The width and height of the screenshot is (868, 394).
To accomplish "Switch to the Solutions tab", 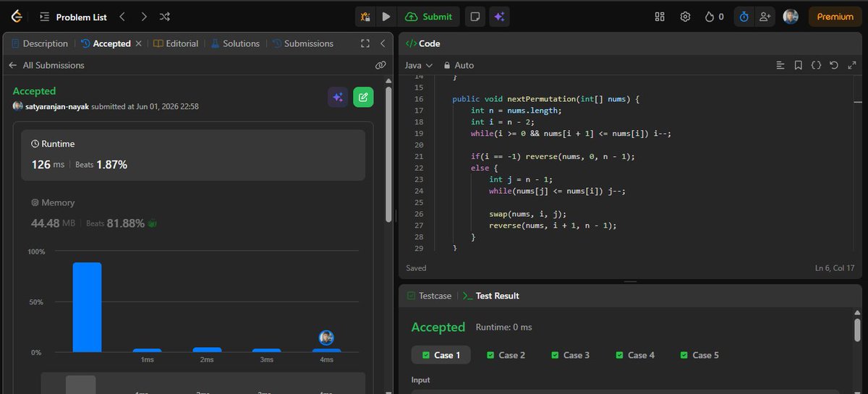I will [235, 43].
